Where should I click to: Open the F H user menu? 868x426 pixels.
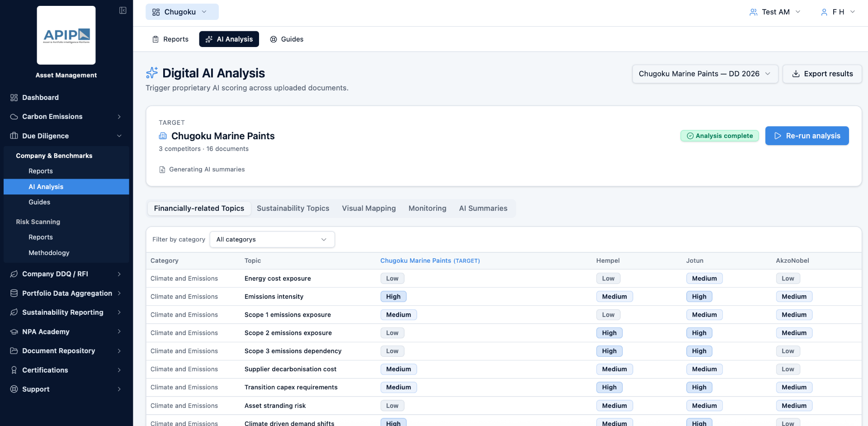[x=838, y=12]
